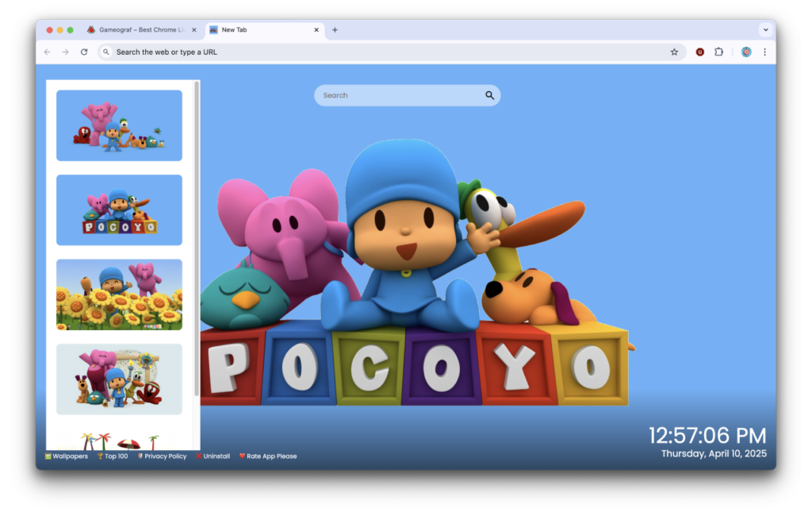Click the wallpaper panel scrollbar
This screenshot has width=812, height=508.
197,238
